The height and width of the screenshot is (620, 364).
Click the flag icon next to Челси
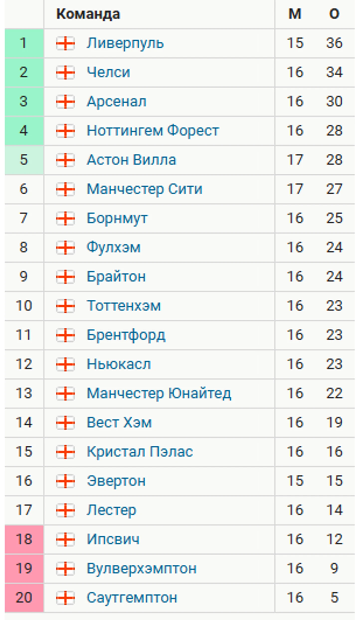65,73
